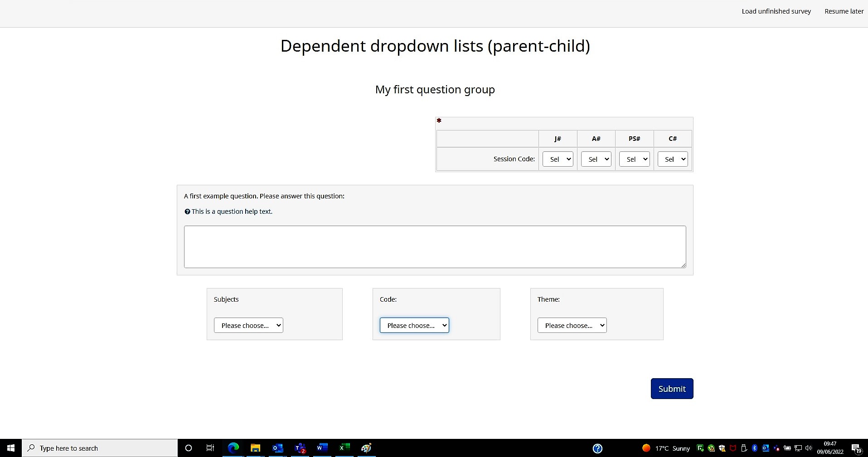Viewport: 868px width, 457px height.
Task: Open Microsoft Edge from the taskbar
Action: (x=233, y=448)
